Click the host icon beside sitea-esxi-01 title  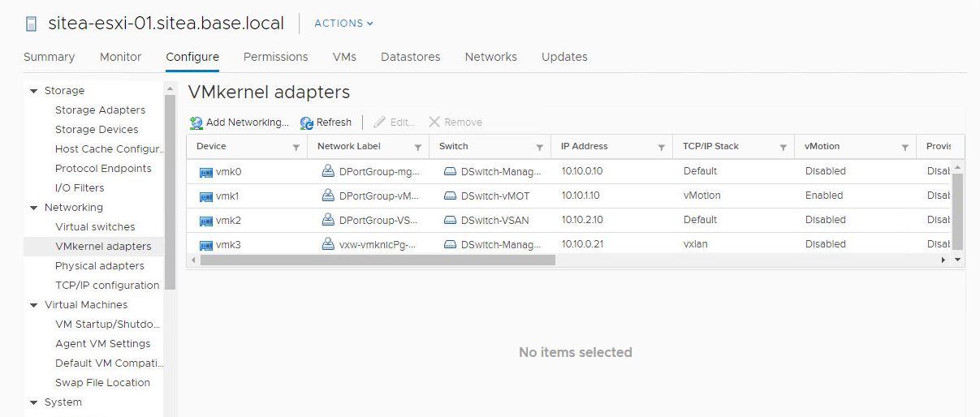(x=31, y=24)
